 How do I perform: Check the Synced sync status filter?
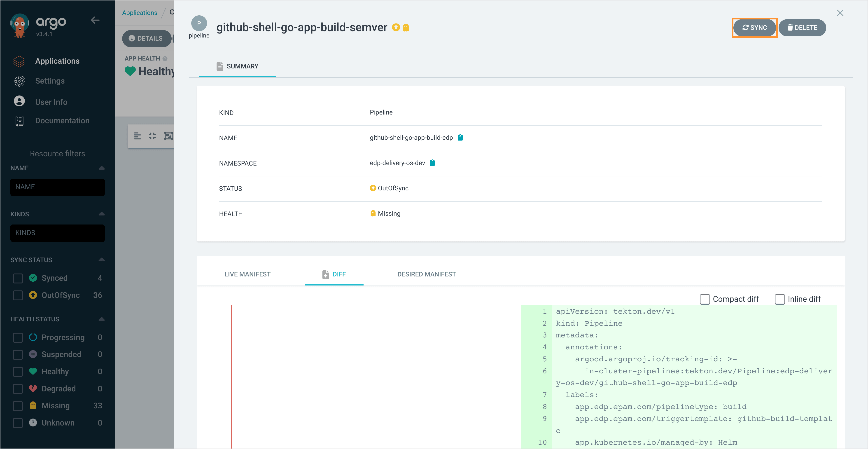click(18, 278)
